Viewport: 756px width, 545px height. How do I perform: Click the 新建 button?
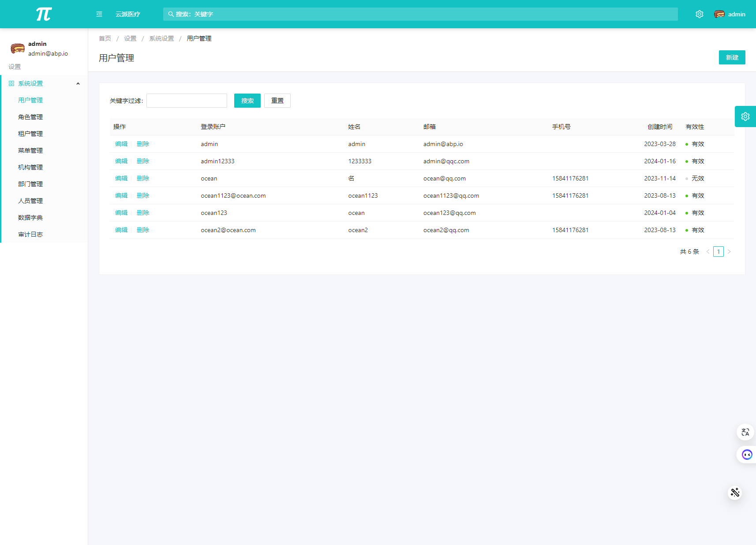[x=732, y=57]
